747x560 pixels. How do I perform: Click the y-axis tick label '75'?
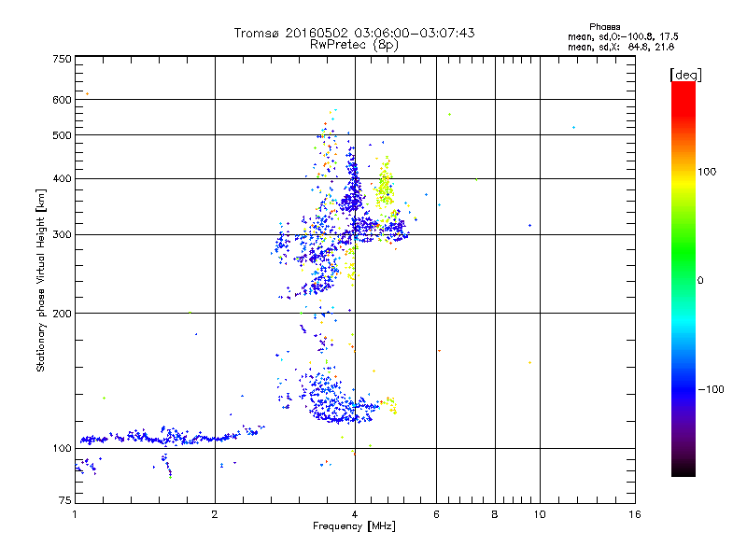(65, 500)
